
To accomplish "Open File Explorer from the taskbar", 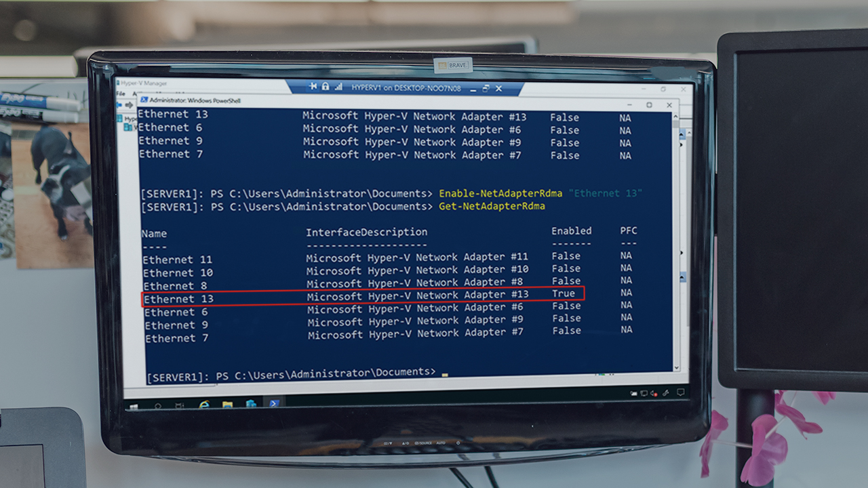I will [x=227, y=404].
